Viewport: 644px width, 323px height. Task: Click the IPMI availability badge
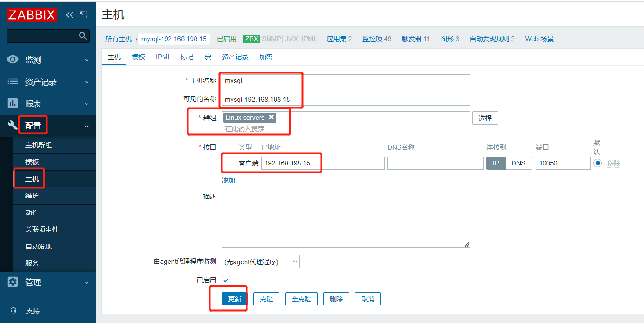point(308,39)
